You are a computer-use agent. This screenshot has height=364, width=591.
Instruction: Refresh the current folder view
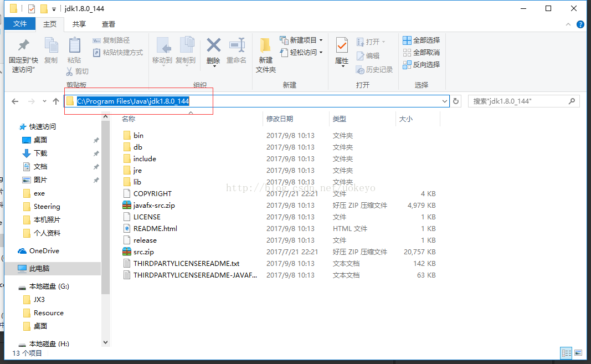456,101
